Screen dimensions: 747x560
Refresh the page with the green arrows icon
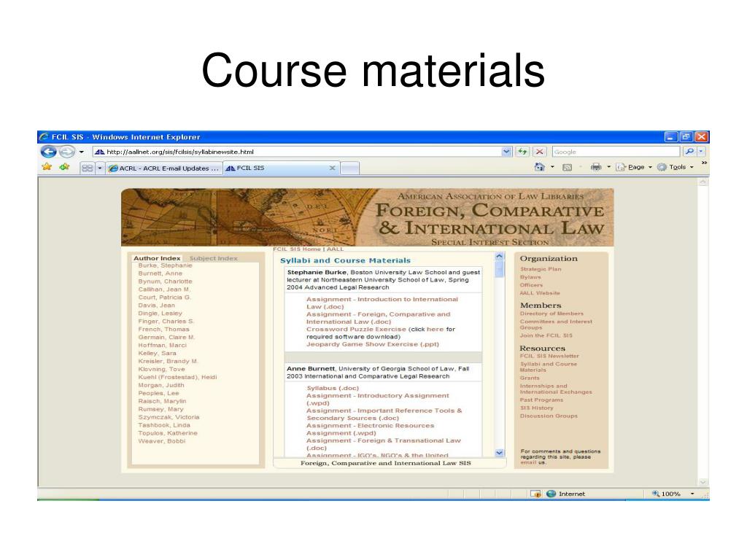pos(522,152)
